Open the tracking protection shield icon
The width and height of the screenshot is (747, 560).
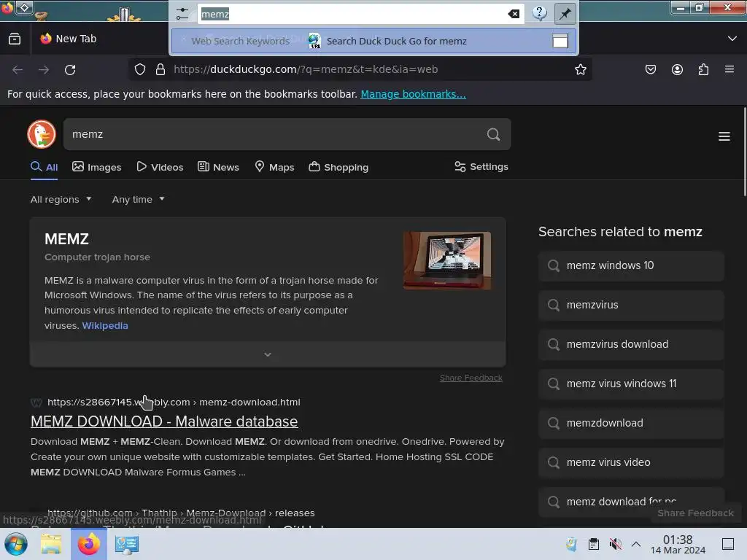(x=139, y=69)
